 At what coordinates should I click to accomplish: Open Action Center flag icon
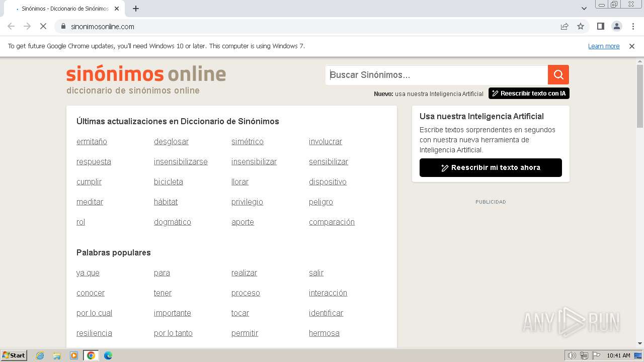(596, 355)
